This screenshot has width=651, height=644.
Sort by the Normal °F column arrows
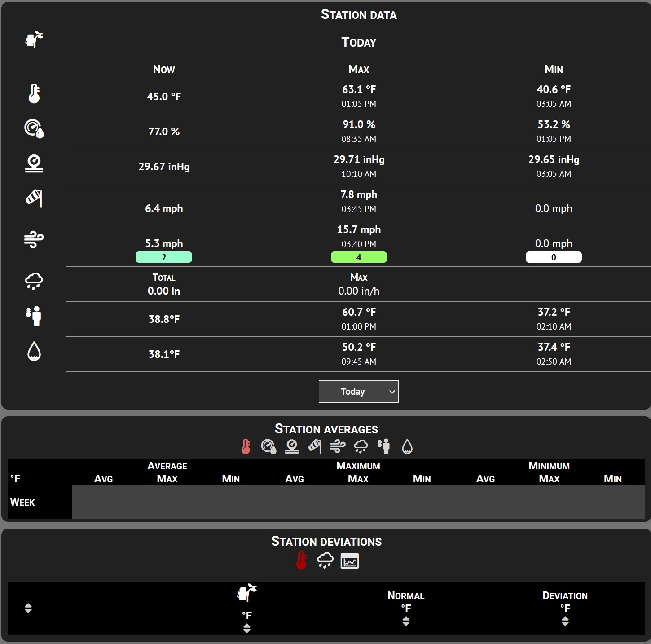[x=406, y=621]
